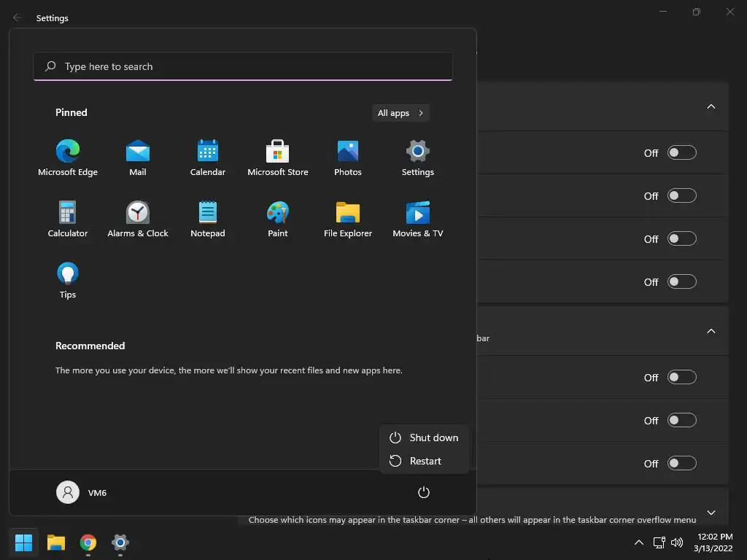Turn on second toggle in lower Settings group
Screen dimensions: 747x560
[x=682, y=421]
